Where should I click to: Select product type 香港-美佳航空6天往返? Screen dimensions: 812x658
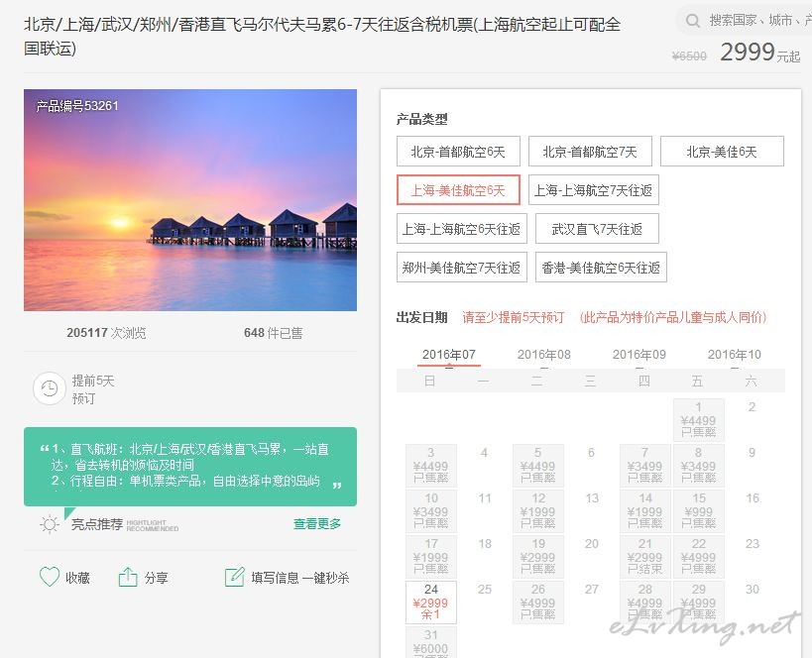coord(601,268)
